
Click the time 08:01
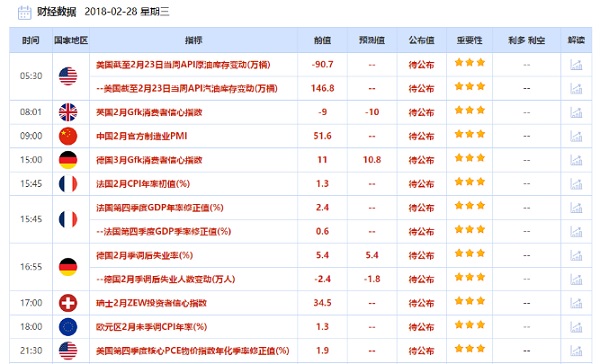[x=31, y=112]
